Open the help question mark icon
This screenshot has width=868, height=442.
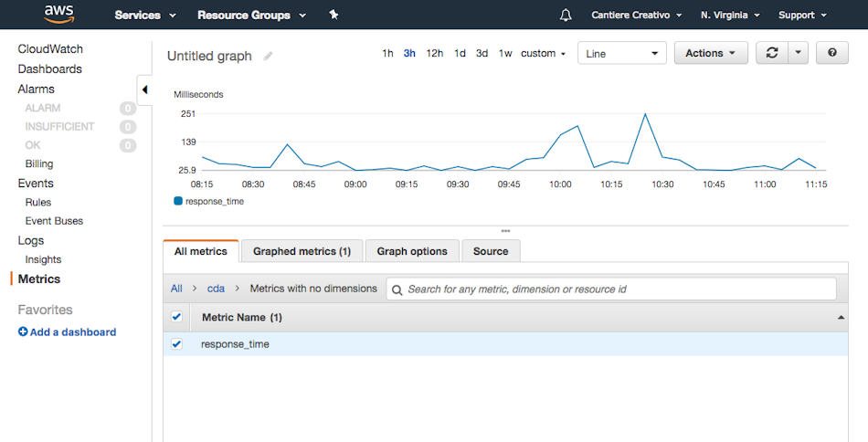tap(831, 53)
